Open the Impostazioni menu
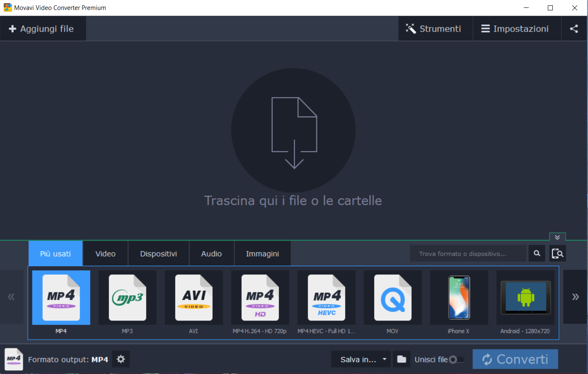 coord(517,29)
